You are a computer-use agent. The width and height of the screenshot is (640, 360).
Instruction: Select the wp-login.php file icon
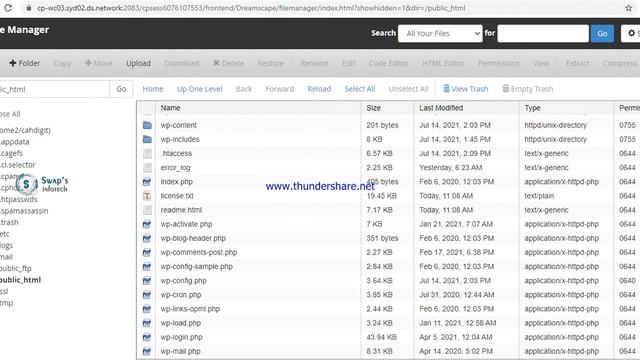click(147, 337)
